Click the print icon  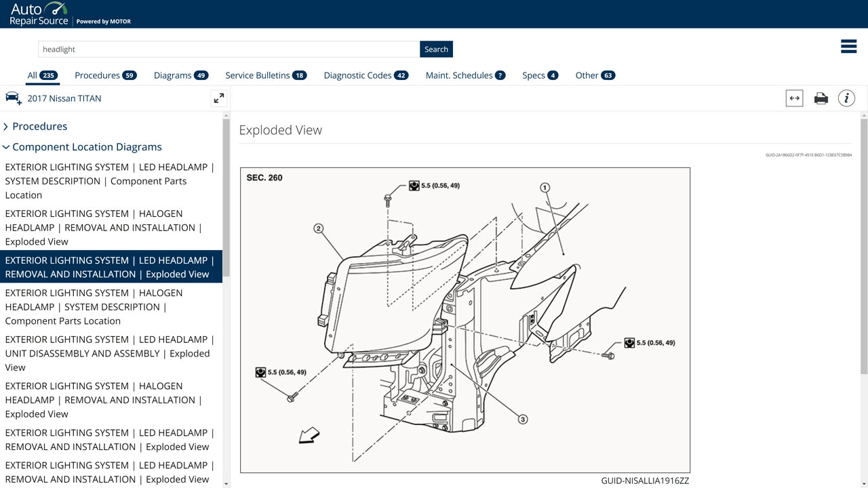pyautogui.click(x=821, y=98)
